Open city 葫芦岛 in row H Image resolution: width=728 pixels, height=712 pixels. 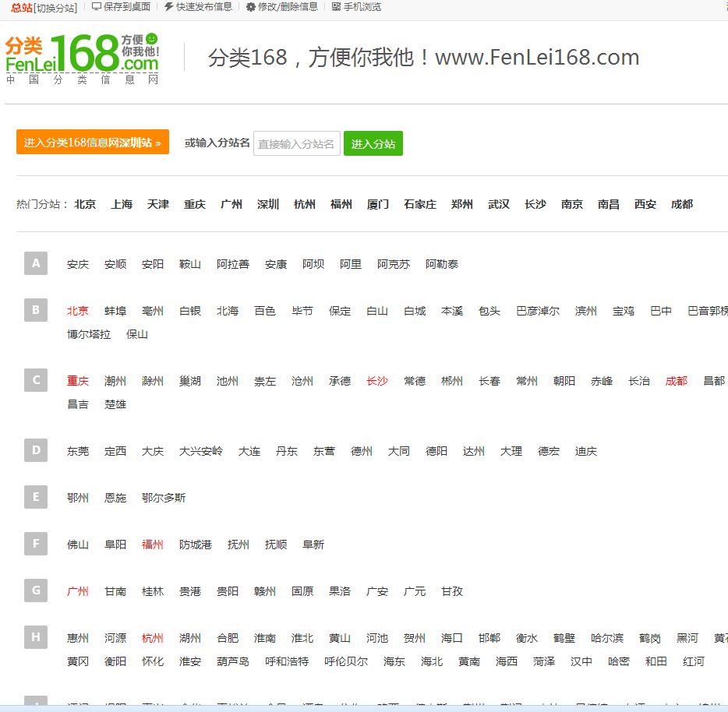(x=233, y=661)
